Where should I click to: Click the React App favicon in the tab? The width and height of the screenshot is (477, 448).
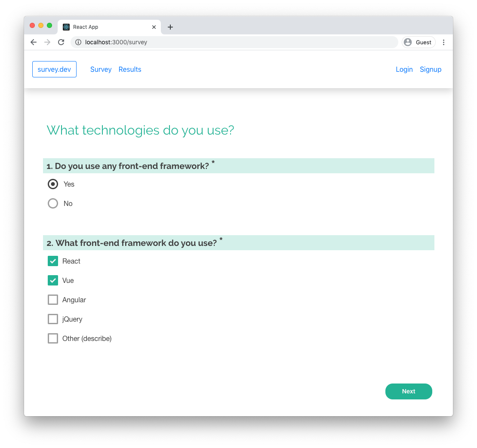point(66,27)
